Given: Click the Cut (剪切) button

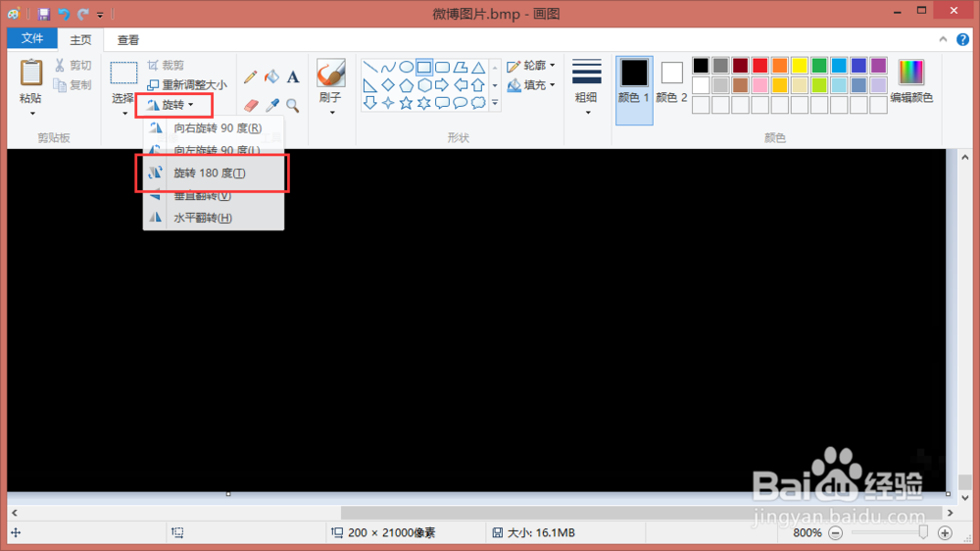Looking at the screenshot, I should (73, 65).
